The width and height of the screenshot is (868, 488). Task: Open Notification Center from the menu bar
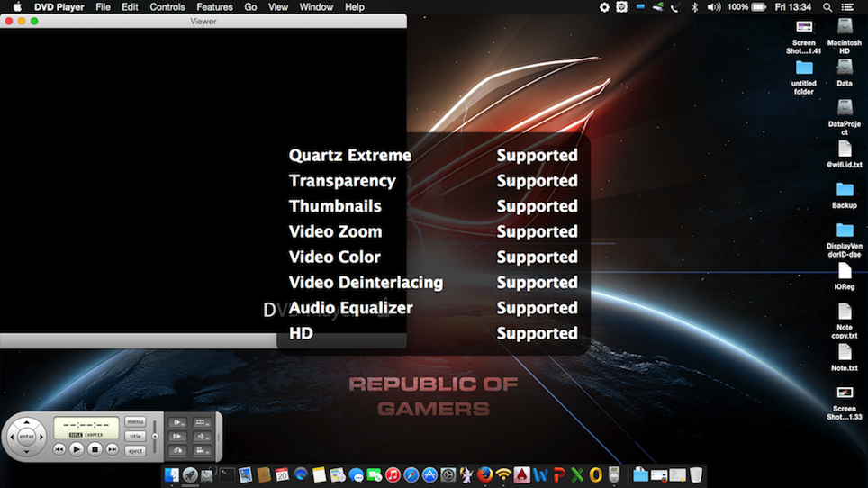pos(847,7)
